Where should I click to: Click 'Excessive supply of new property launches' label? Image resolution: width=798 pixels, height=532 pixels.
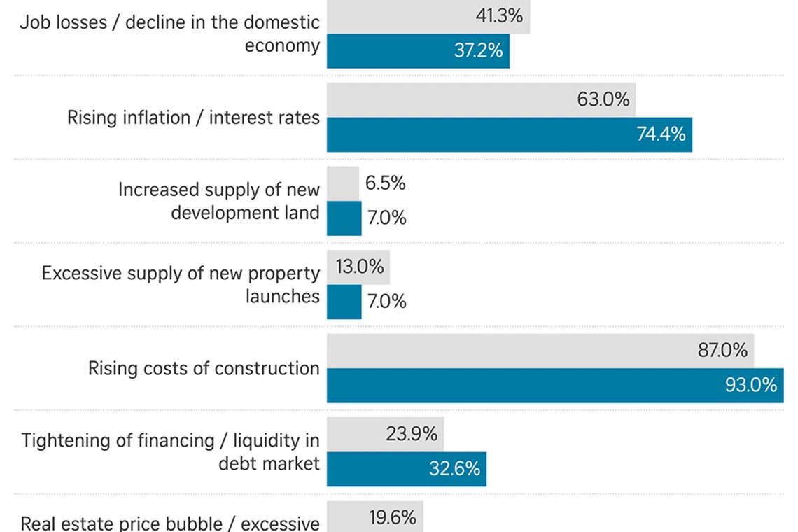click(x=181, y=284)
